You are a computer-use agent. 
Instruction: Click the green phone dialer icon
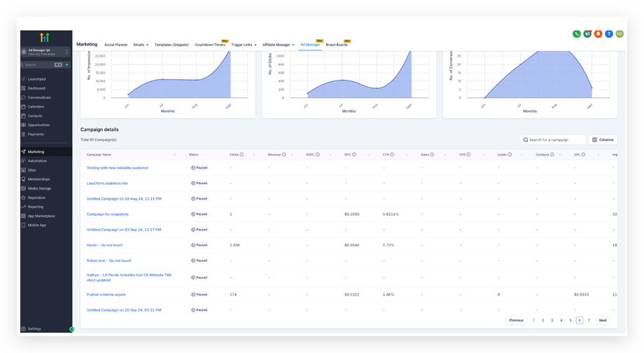pyautogui.click(x=577, y=34)
